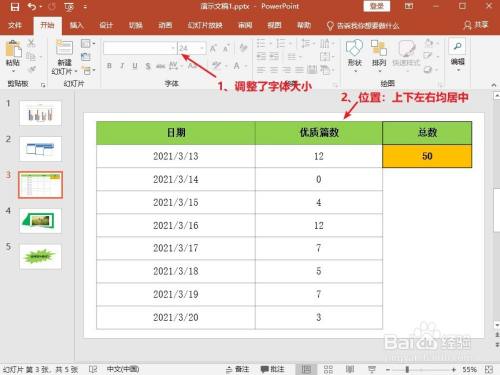Open the slide Layout dropdown

point(88,43)
